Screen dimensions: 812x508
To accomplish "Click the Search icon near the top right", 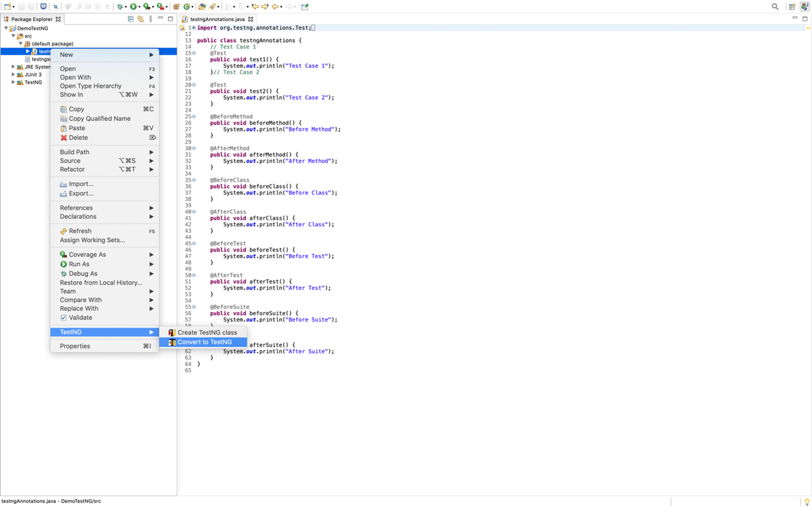I will tap(775, 5).
